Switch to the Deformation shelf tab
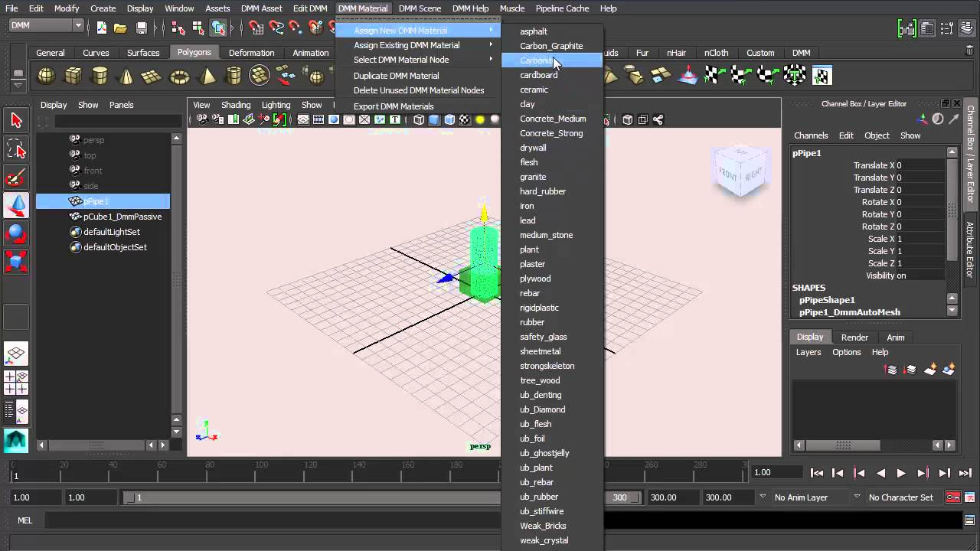The image size is (980, 551). coord(251,53)
